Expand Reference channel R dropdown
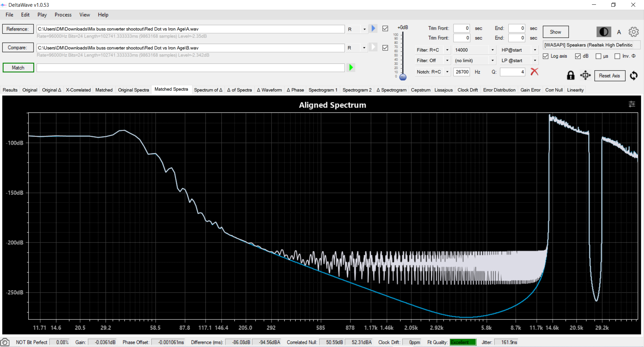This screenshot has height=347, width=644. point(364,29)
